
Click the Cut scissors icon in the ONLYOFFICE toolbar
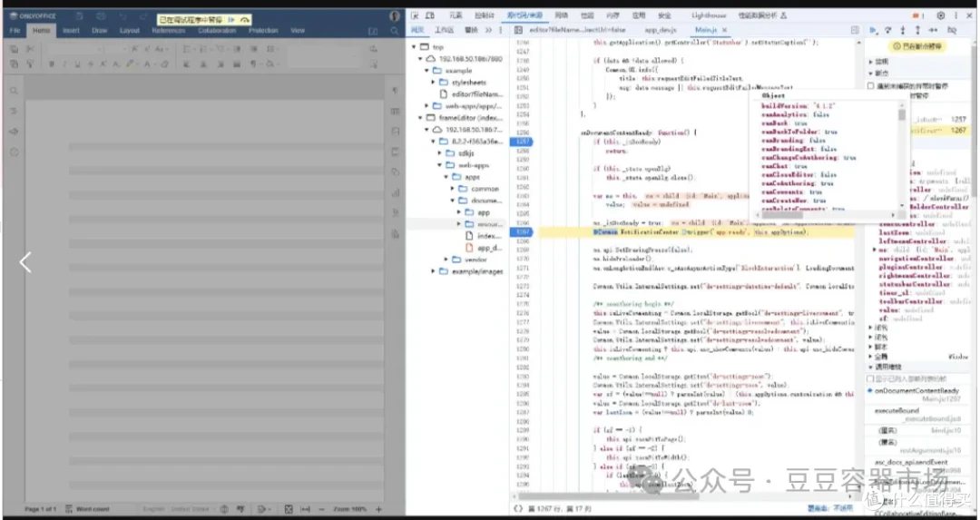29,49
